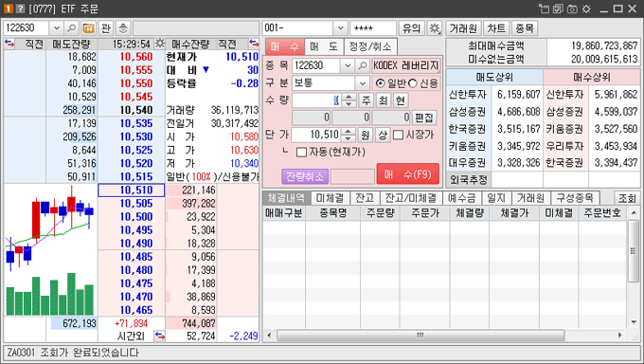Open the orange calendar-style icon in the toolbar

(88, 28)
